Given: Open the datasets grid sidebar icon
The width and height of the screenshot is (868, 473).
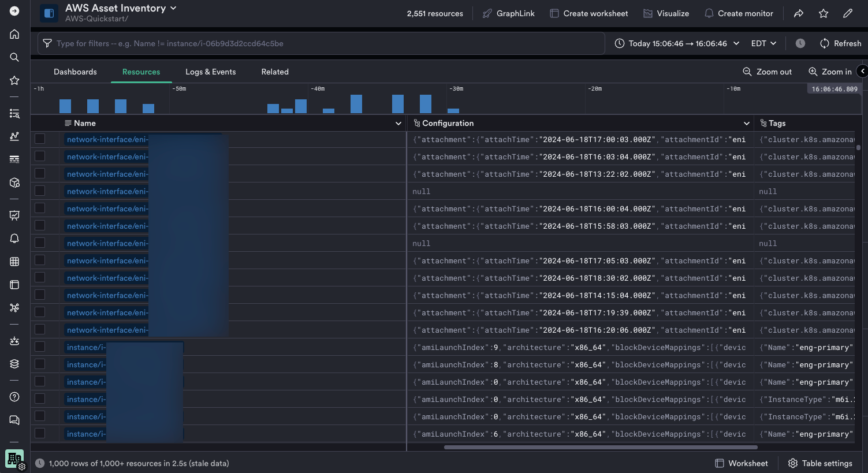Looking at the screenshot, I should (14, 262).
